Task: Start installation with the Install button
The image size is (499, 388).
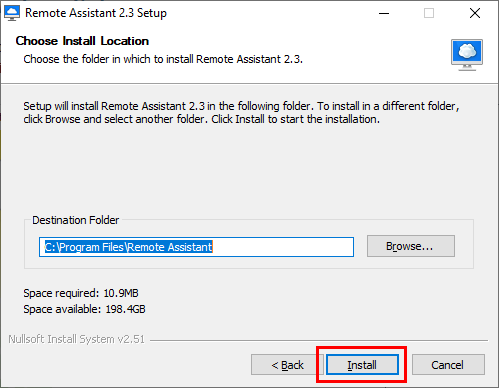Action: (362, 365)
